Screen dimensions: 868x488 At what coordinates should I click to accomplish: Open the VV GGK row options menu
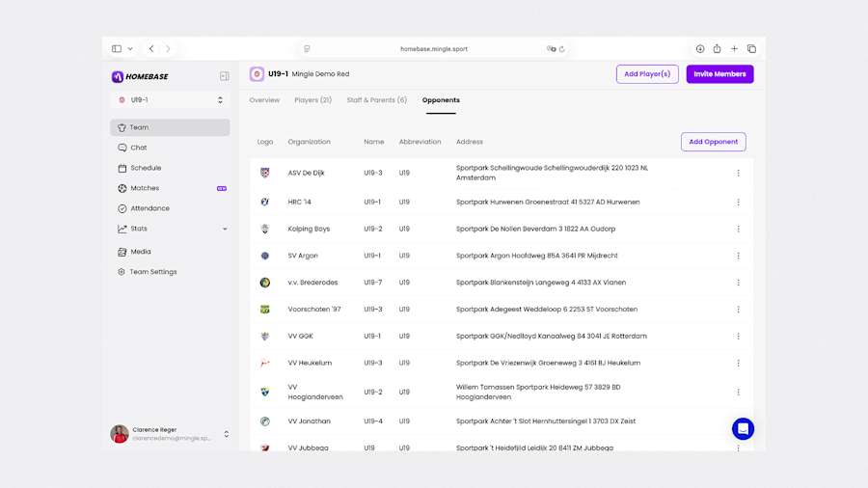click(x=738, y=337)
